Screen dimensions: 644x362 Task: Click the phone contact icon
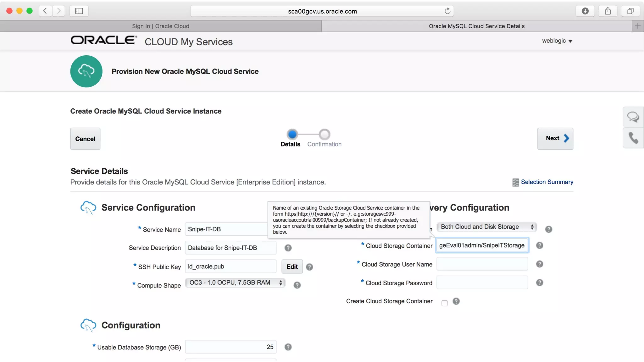pyautogui.click(x=633, y=138)
